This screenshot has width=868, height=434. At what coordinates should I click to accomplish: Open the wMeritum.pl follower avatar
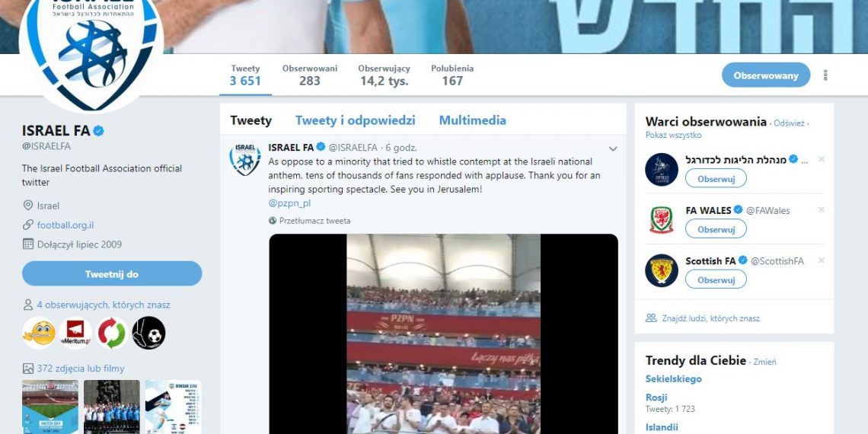75,333
